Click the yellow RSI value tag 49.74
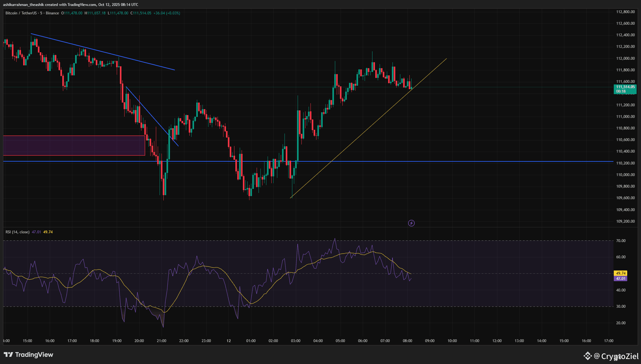 coord(620,273)
